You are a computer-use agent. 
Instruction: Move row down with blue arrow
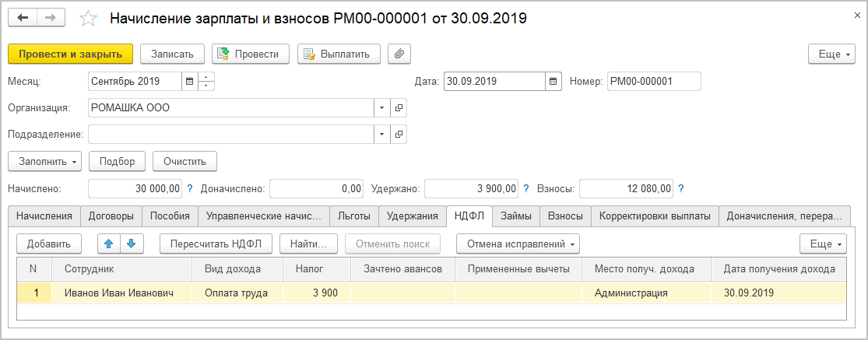point(132,244)
